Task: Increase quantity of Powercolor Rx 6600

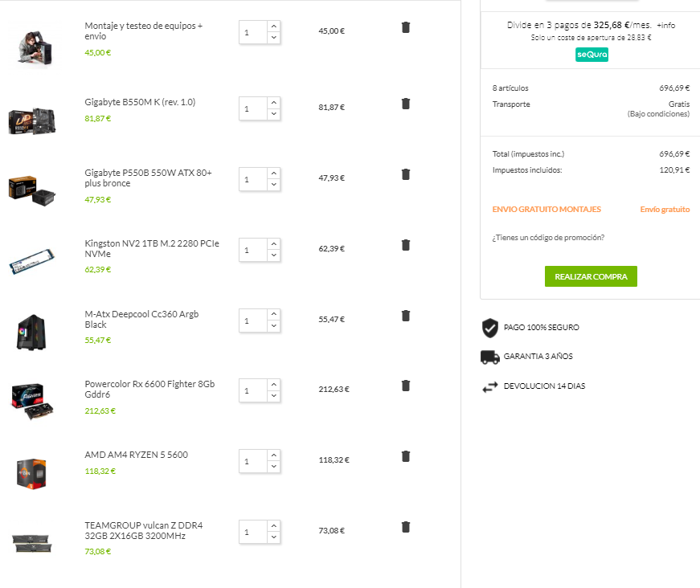Action: pyautogui.click(x=274, y=385)
